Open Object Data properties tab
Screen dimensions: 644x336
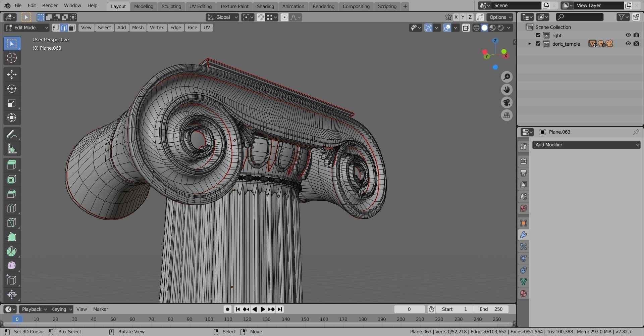[x=523, y=282]
